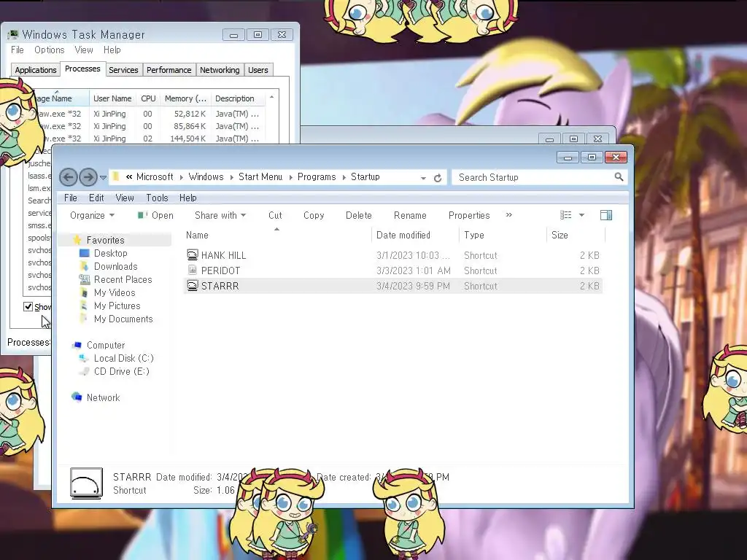Sort Task Manager by User Name column
This screenshot has width=747, height=560.
tap(112, 98)
